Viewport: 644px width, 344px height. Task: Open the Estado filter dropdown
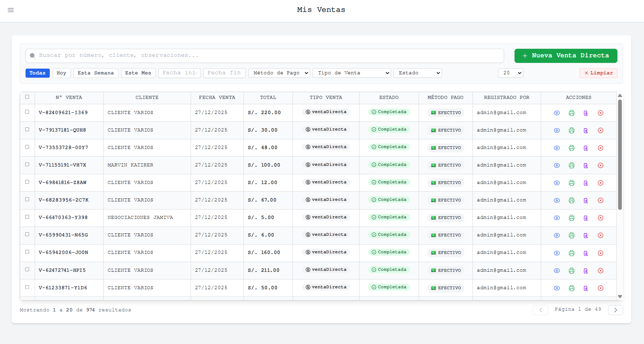click(418, 73)
